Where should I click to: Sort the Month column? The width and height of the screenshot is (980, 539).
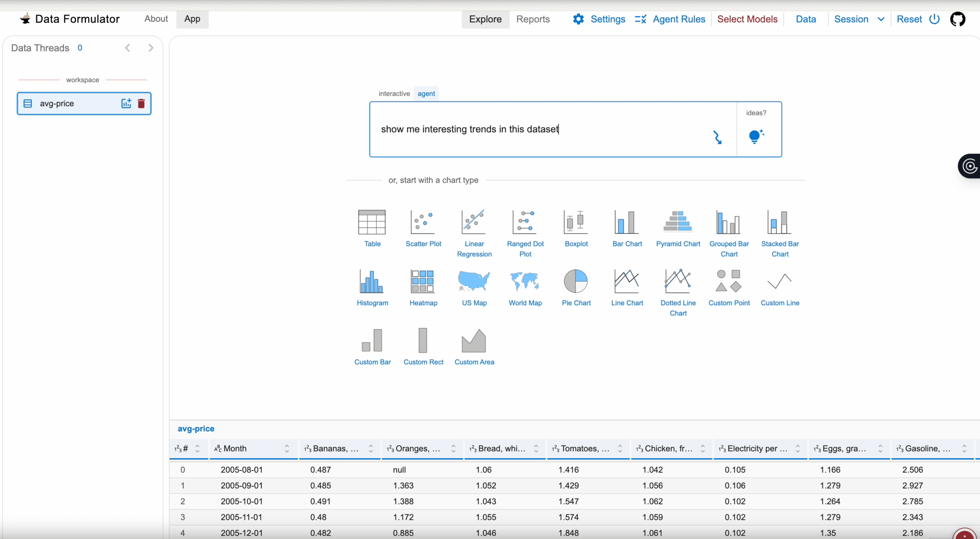287,449
